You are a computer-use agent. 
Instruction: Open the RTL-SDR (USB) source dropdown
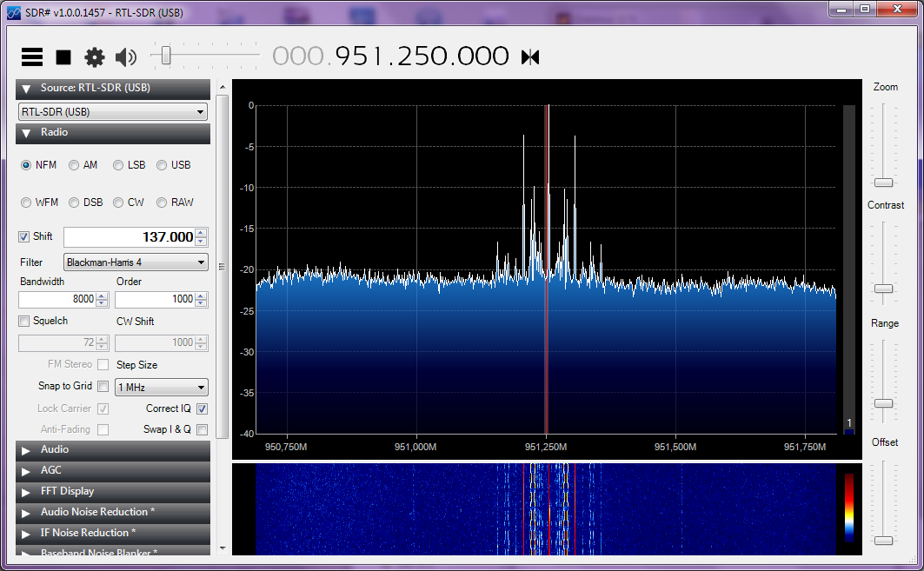[112, 111]
